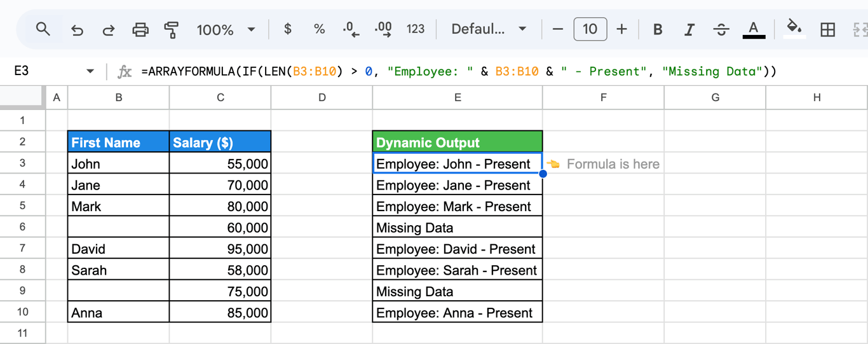This screenshot has width=868, height=344.
Task: Redo the last action
Action: pos(109,29)
